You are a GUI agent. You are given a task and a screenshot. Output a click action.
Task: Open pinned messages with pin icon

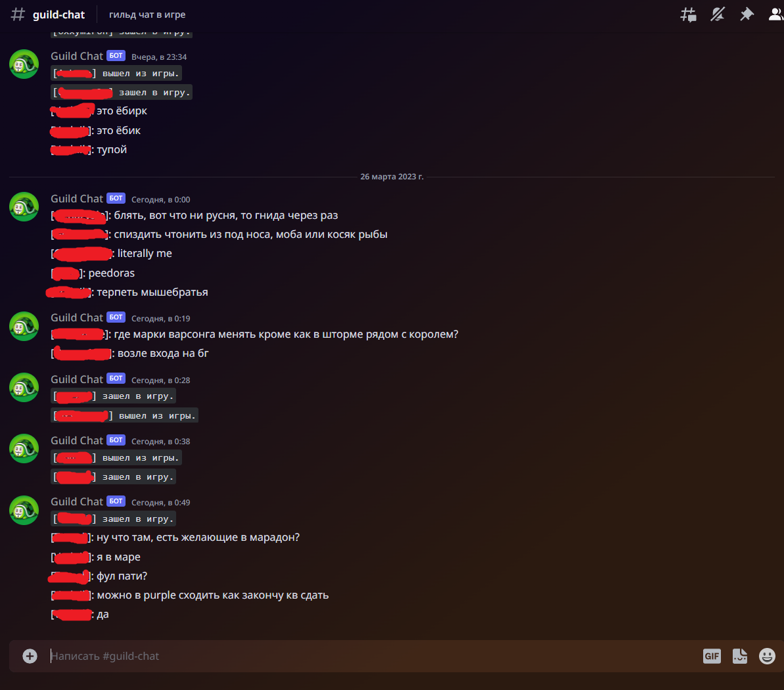tap(747, 14)
